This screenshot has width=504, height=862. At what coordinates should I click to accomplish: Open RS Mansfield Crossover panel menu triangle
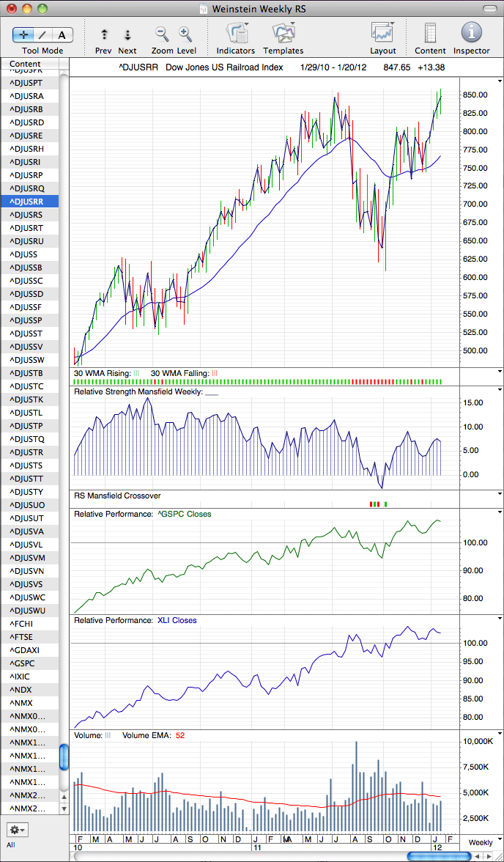click(500, 494)
